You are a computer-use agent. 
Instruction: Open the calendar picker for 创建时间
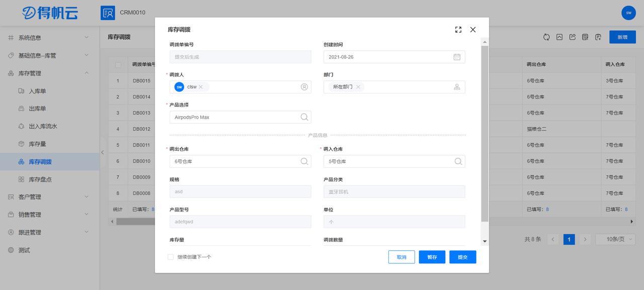(x=457, y=57)
